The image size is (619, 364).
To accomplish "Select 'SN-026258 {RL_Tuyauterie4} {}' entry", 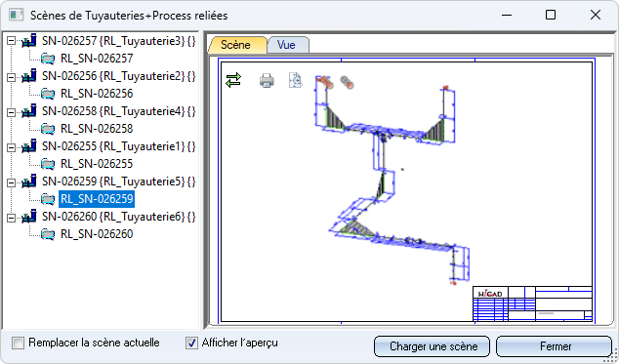I will [118, 111].
